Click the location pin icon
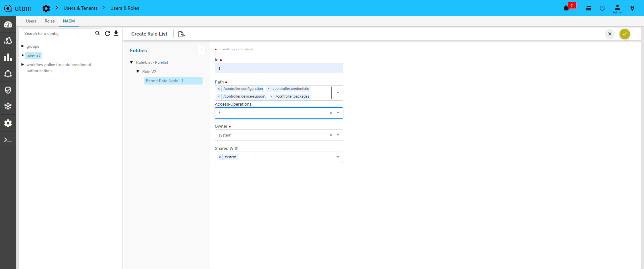The width and height of the screenshot is (644, 269). click(632, 8)
